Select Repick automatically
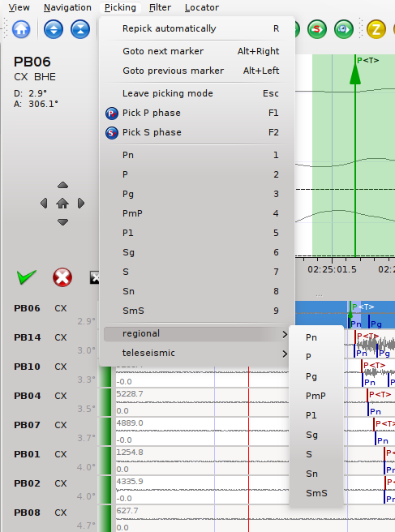This screenshot has height=532, width=395. (x=197, y=29)
